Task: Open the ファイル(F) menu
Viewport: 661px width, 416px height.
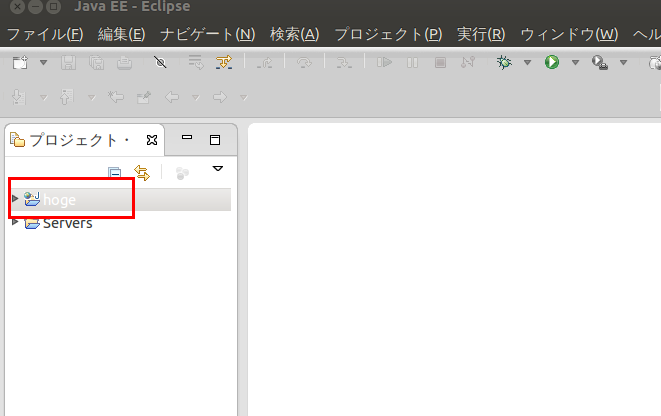Action: click(45, 34)
